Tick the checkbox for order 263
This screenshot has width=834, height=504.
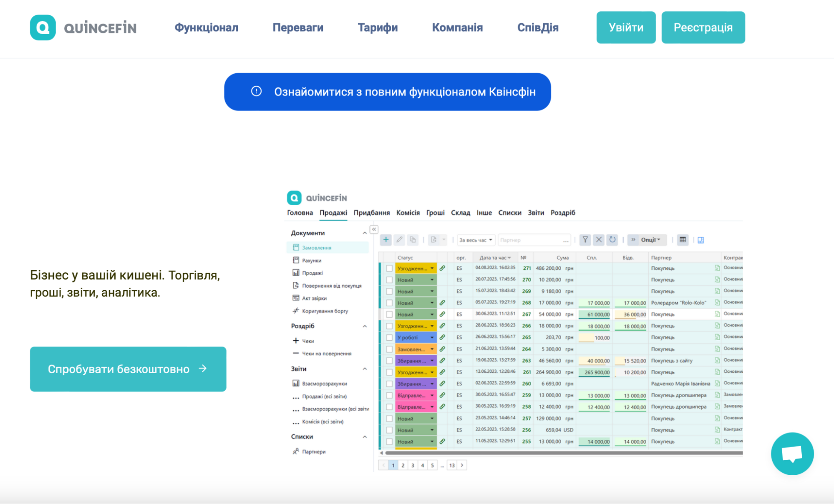(x=389, y=361)
